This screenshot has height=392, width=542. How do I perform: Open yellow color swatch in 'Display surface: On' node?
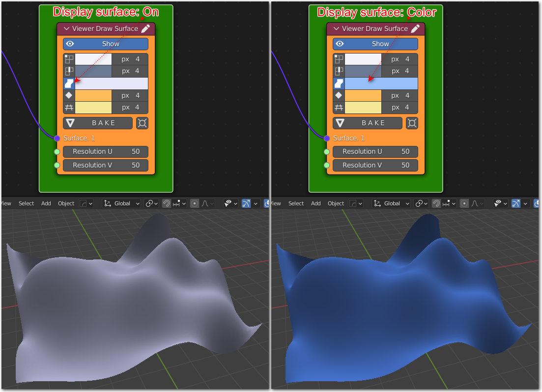[x=93, y=108]
